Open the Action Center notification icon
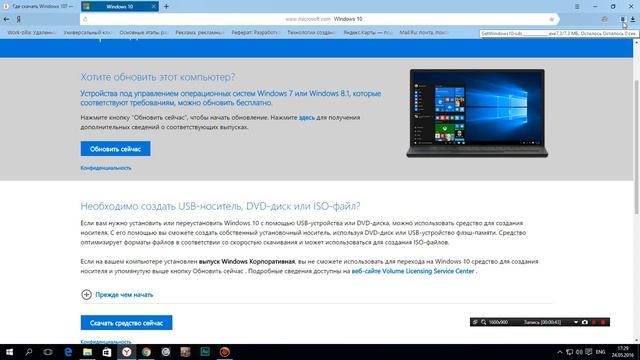The image size is (640, 360). pos(589,352)
